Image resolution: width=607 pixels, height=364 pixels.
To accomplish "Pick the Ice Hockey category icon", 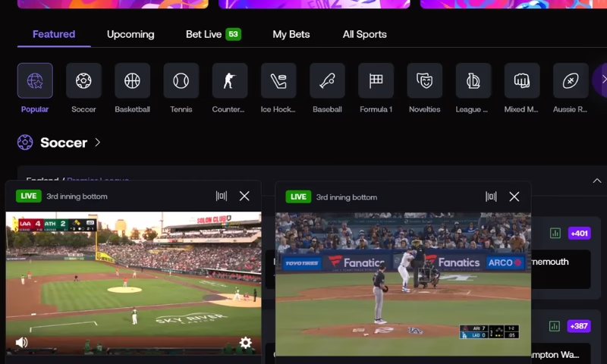I will (278, 80).
